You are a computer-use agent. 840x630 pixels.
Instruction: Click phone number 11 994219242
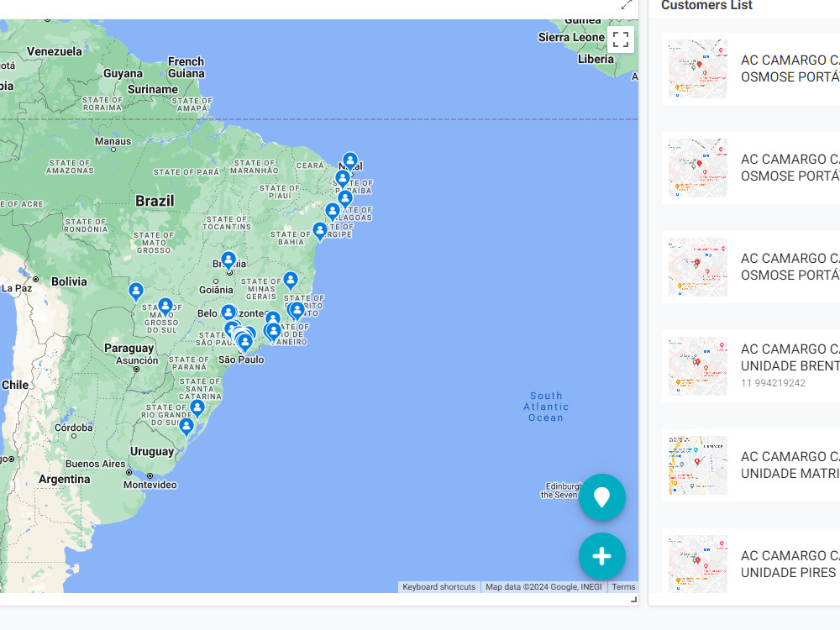click(x=773, y=383)
